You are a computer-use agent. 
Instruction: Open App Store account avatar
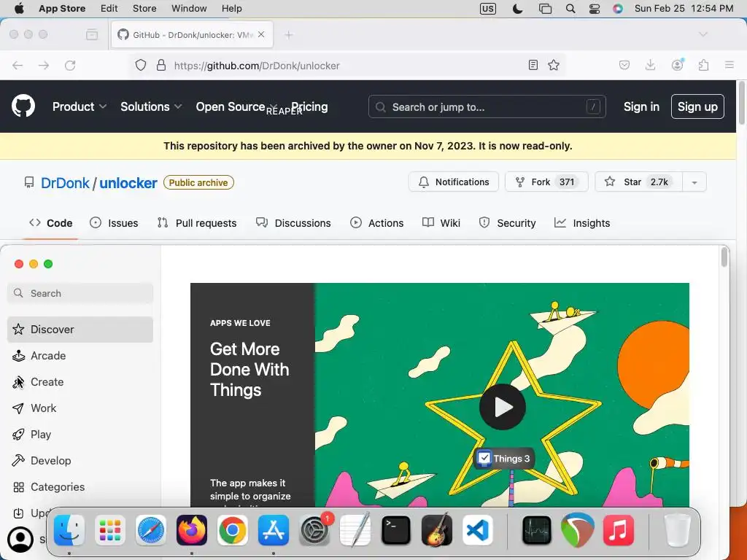[x=20, y=539]
